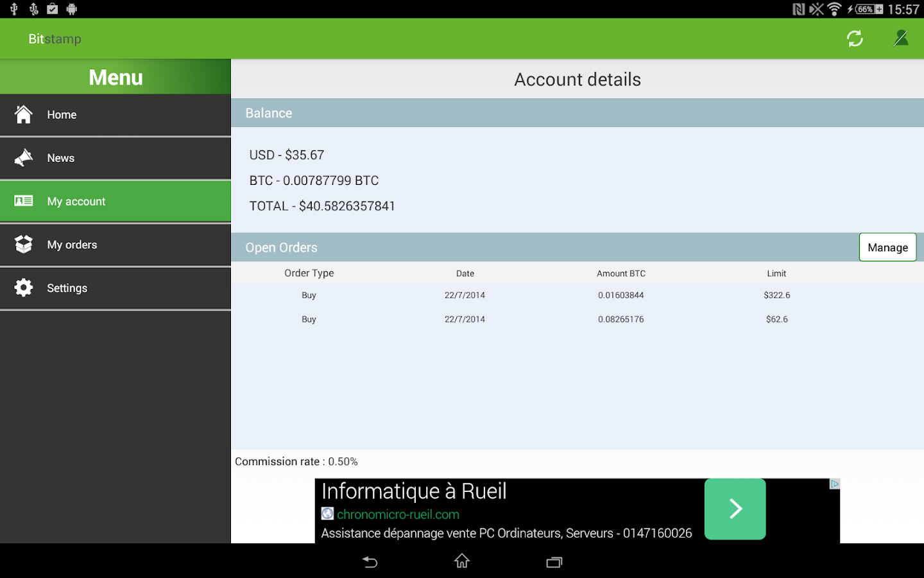Tap the News megaphone icon
This screenshot has height=578, width=924.
tap(24, 158)
